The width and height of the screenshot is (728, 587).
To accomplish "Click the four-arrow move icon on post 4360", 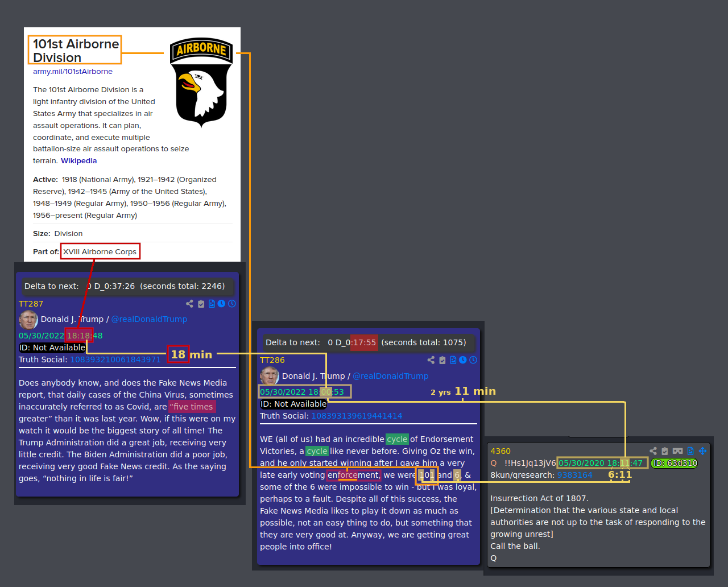I will (702, 451).
